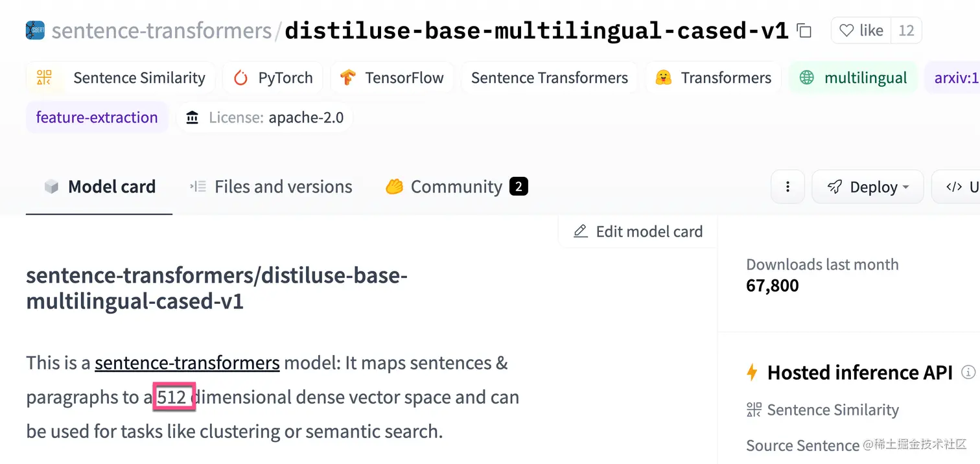Viewport: 980px width, 464px height.
Task: Click Downloads last month label
Action: point(822,264)
